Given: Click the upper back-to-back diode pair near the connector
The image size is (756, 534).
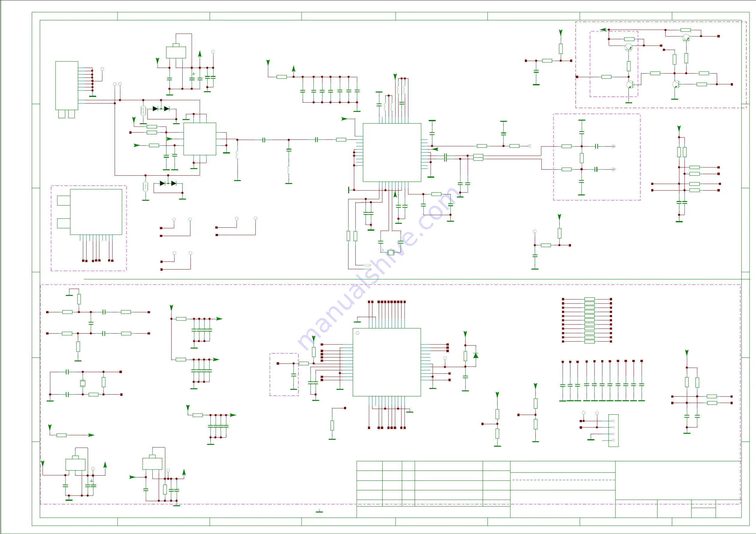Looking at the screenshot, I should (x=161, y=109).
